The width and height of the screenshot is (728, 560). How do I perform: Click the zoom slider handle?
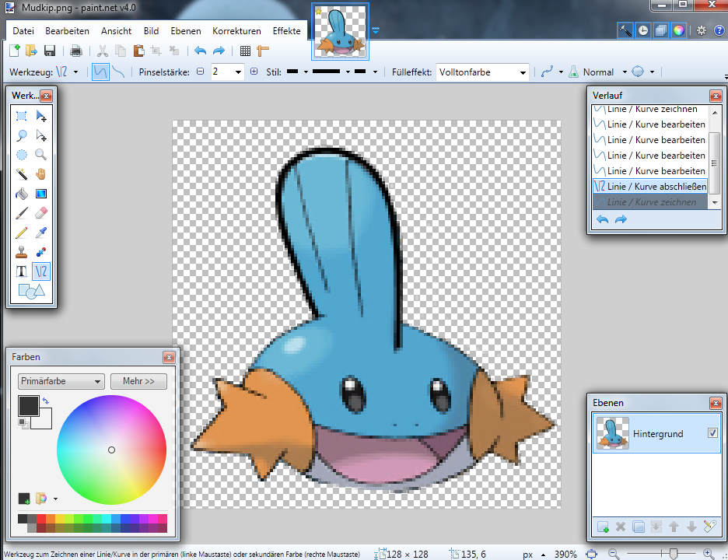point(674,554)
